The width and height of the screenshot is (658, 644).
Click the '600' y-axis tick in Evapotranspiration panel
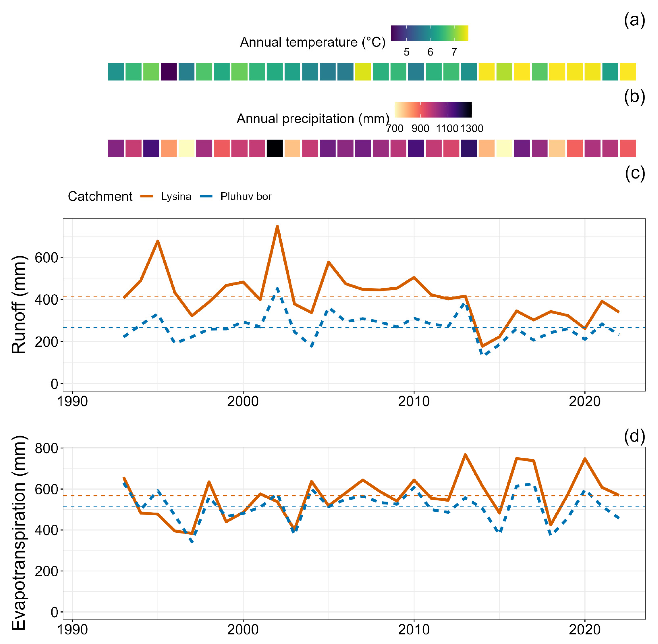click(x=46, y=489)
